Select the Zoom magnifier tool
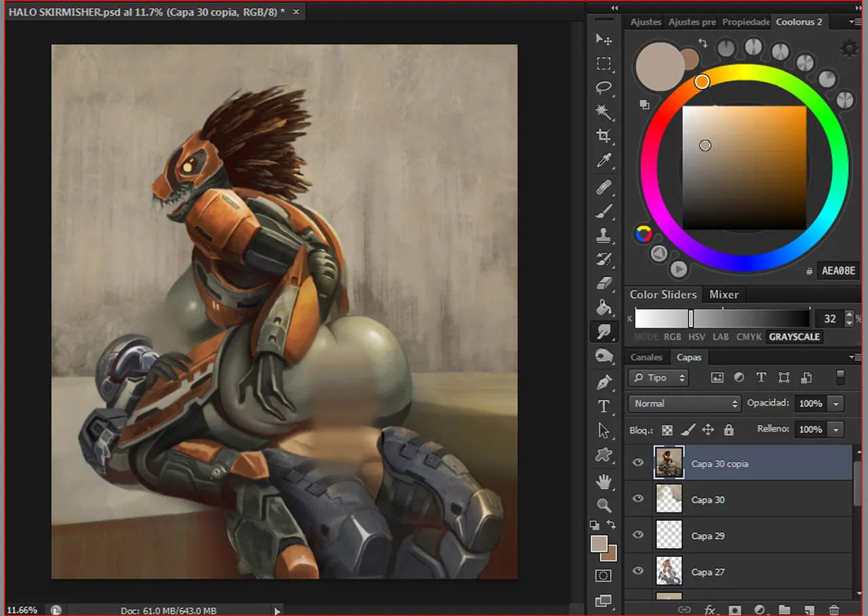This screenshot has height=616, width=868. click(604, 505)
